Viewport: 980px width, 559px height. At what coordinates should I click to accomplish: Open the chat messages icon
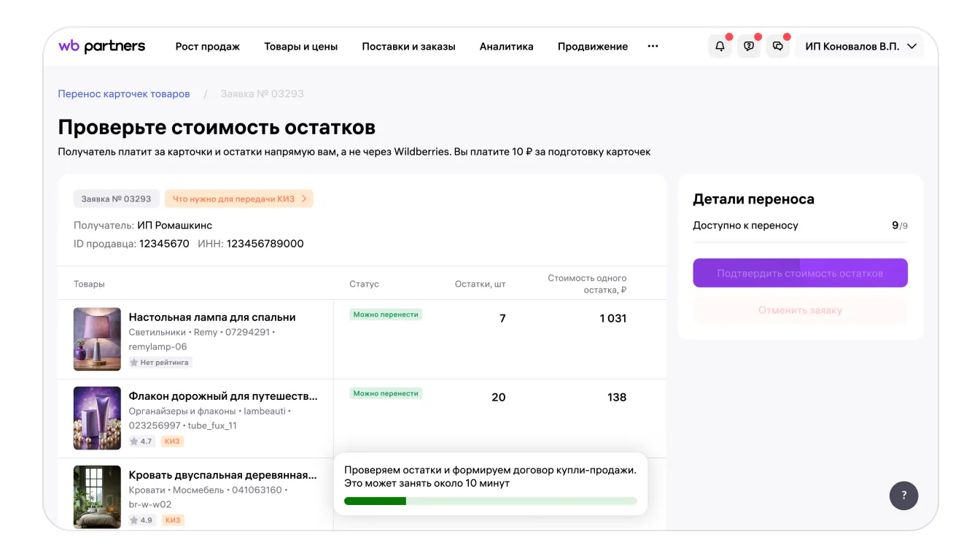(x=778, y=47)
